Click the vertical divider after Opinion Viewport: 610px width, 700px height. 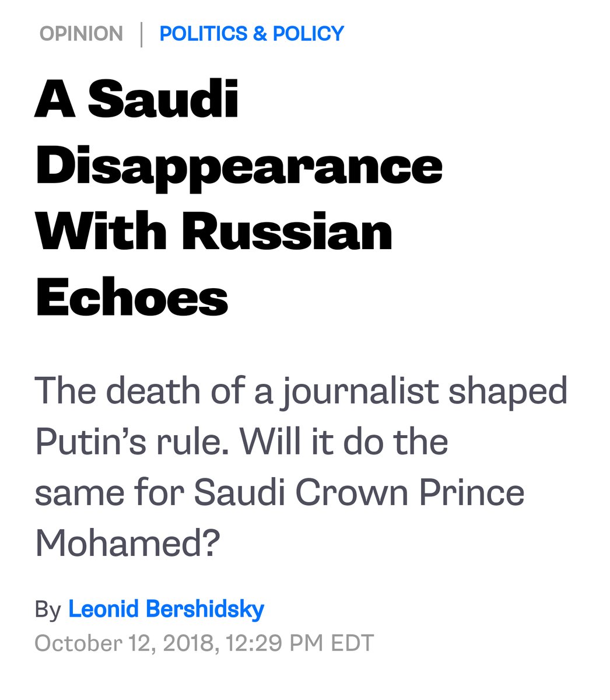(x=141, y=34)
